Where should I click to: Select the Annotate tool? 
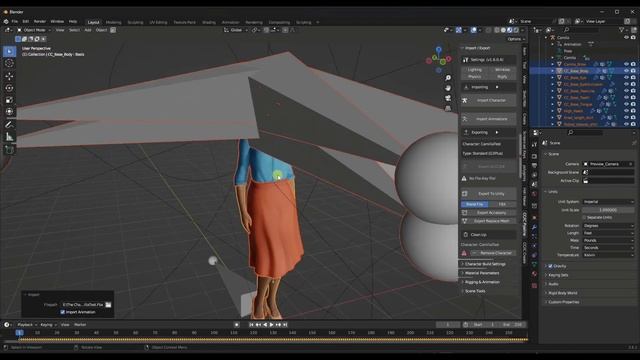[9, 124]
